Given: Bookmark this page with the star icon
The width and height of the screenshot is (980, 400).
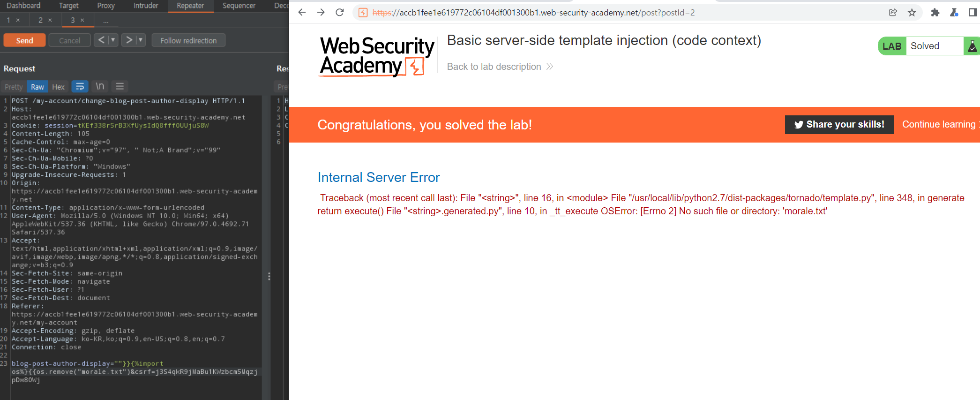Looking at the screenshot, I should point(912,13).
